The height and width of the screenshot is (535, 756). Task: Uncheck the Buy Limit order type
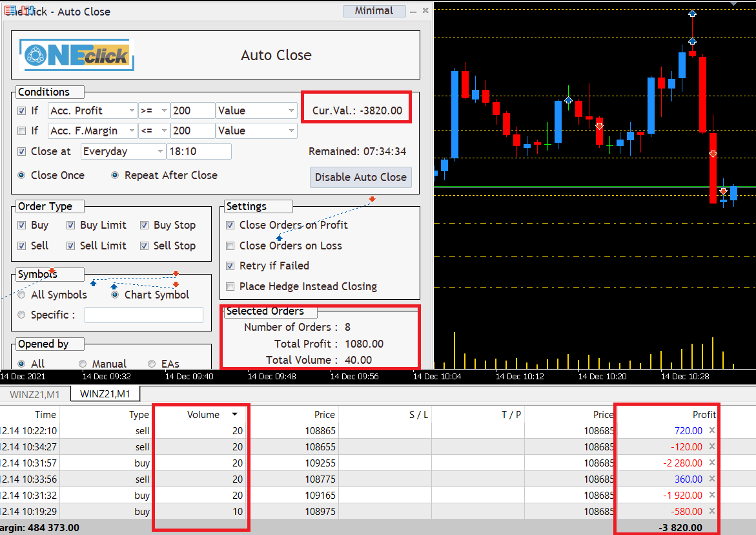(71, 226)
